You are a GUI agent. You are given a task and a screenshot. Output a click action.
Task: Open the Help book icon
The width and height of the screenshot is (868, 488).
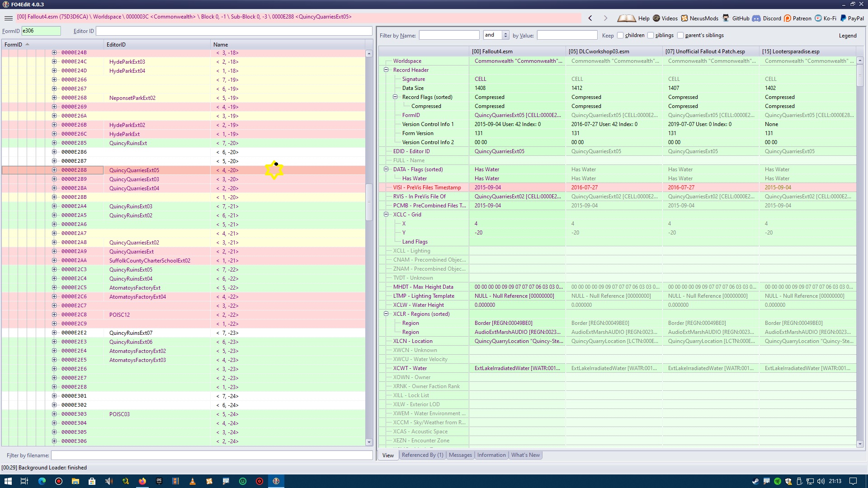pyautogui.click(x=627, y=18)
